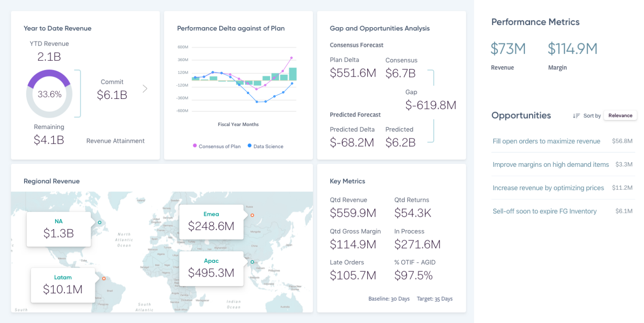Open Improve margins on high demand items
The image size is (644, 323).
(550, 164)
